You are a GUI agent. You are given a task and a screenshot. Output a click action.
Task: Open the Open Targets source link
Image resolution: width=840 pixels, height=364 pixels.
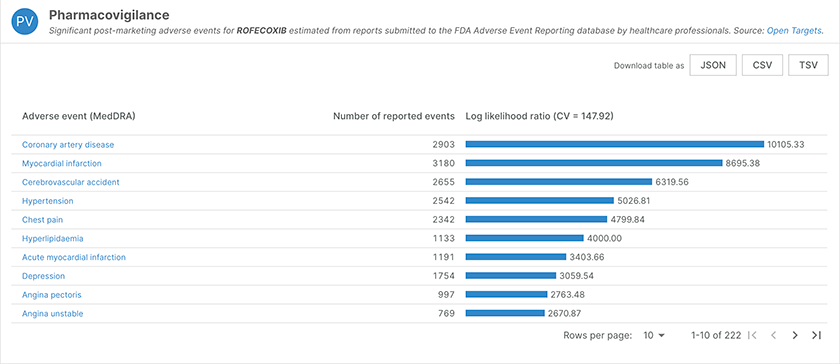click(794, 31)
